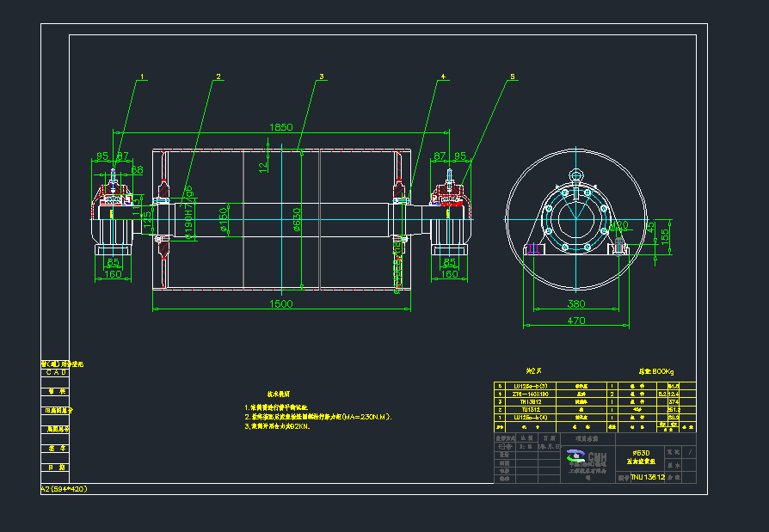Click part callout balloon number 4
The width and height of the screenshot is (769, 532).
pyautogui.click(x=443, y=76)
